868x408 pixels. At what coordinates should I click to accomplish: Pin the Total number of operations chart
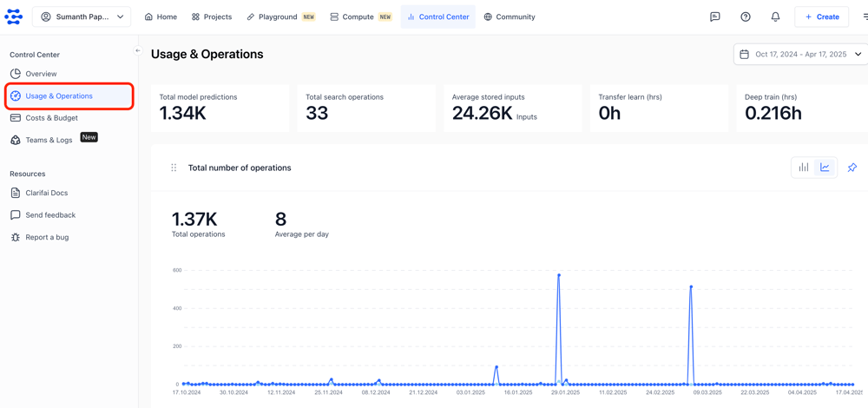tap(852, 168)
